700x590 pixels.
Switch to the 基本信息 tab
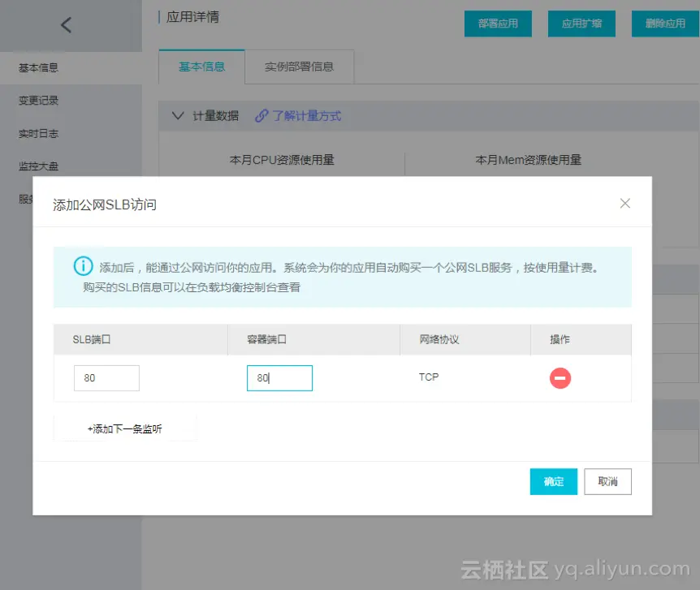[x=201, y=67]
